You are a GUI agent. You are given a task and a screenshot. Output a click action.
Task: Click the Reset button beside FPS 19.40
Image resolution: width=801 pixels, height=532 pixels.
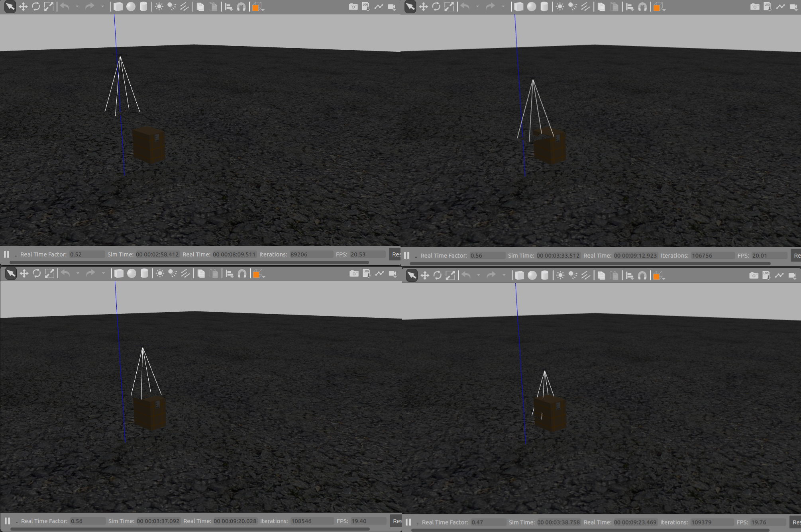(x=397, y=521)
